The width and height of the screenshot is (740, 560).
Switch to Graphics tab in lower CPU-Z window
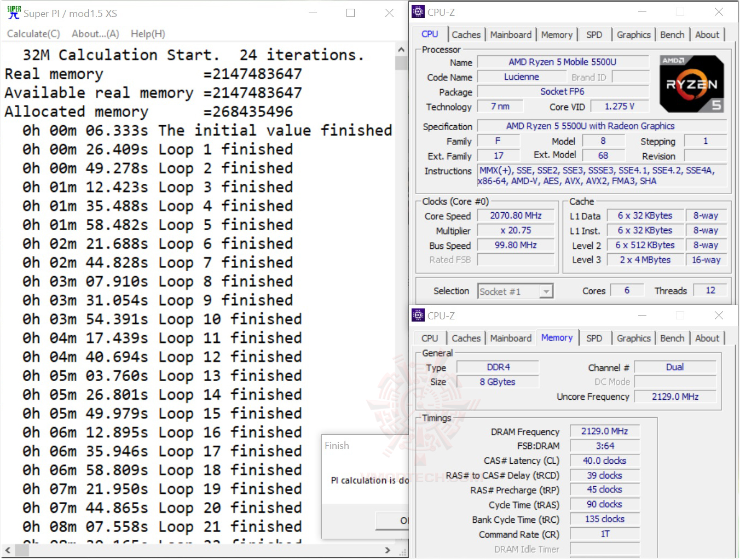[634, 338]
